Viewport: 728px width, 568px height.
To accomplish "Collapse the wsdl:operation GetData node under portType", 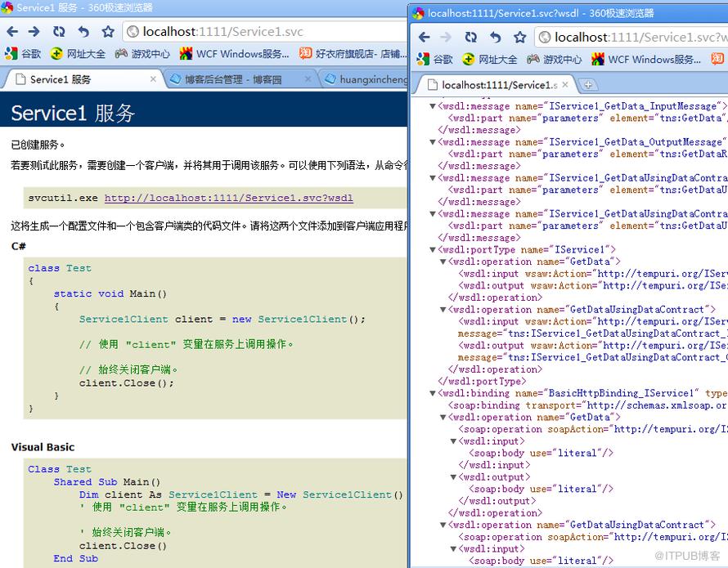I will pos(443,262).
